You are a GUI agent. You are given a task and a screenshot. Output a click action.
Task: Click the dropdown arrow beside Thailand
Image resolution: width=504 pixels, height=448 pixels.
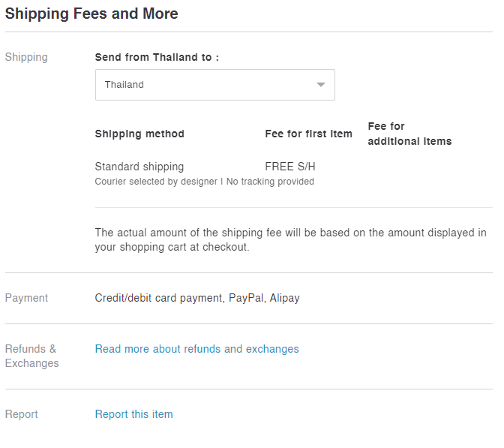321,85
